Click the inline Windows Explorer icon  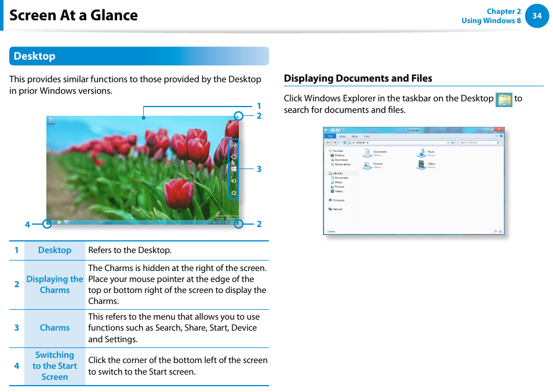click(504, 99)
